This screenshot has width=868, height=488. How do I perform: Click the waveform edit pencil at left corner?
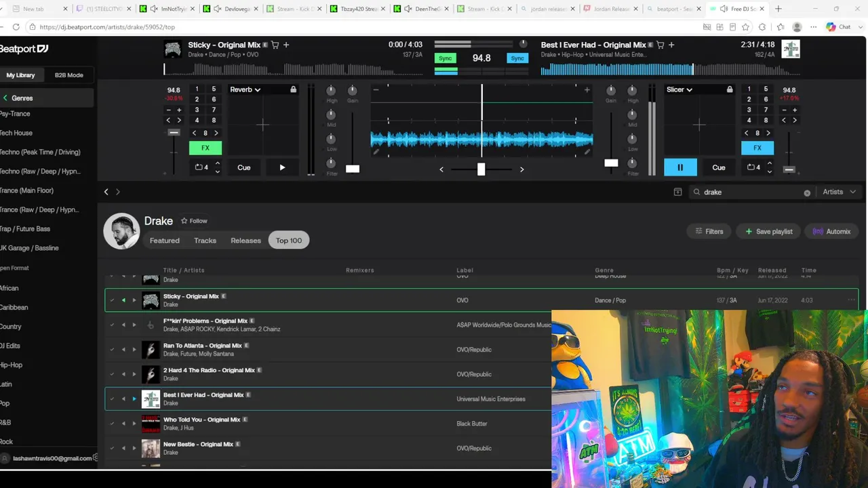pyautogui.click(x=376, y=152)
